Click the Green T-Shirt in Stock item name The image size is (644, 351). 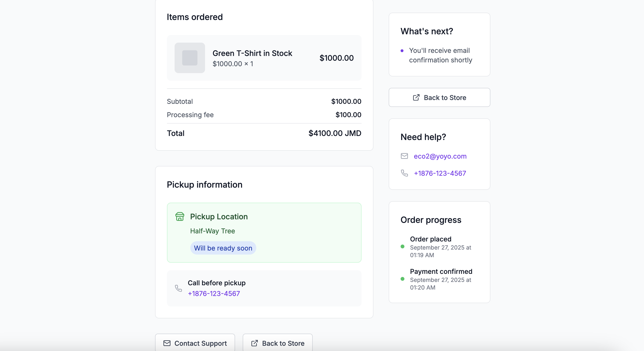tap(252, 53)
